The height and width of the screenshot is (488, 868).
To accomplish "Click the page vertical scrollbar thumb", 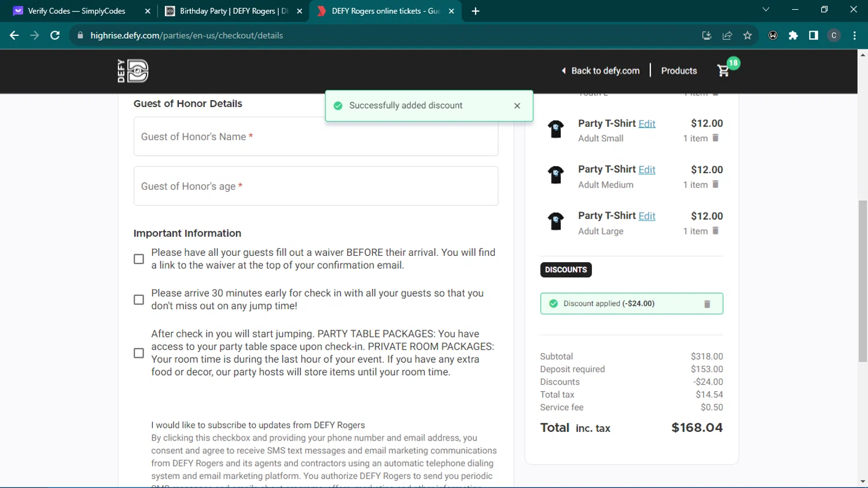I will (x=863, y=281).
